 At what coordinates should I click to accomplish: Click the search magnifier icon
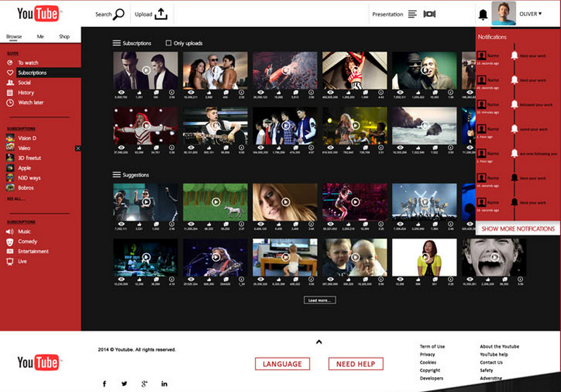(x=118, y=14)
